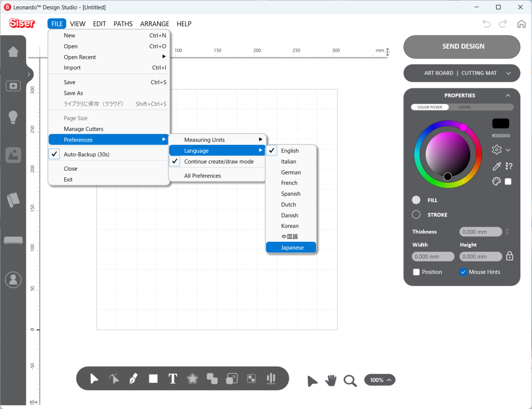
Task: Toggle Auto-Backup (30s) option
Action: (x=86, y=155)
